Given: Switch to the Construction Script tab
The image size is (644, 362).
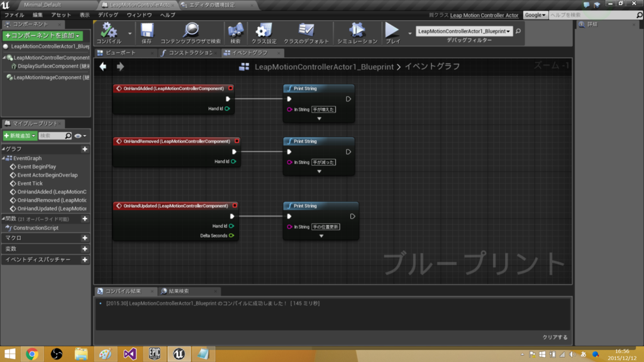Looking at the screenshot, I should point(191,53).
